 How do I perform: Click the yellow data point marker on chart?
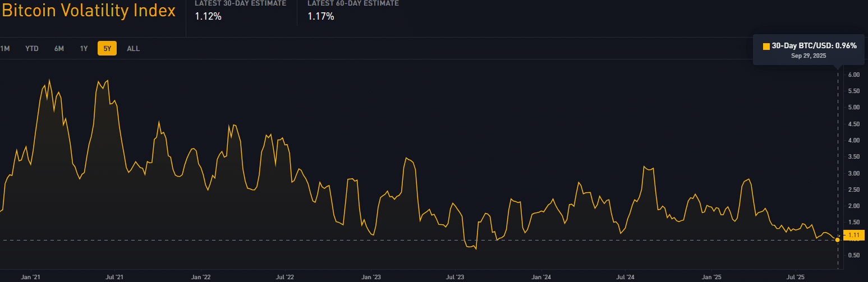(x=838, y=240)
